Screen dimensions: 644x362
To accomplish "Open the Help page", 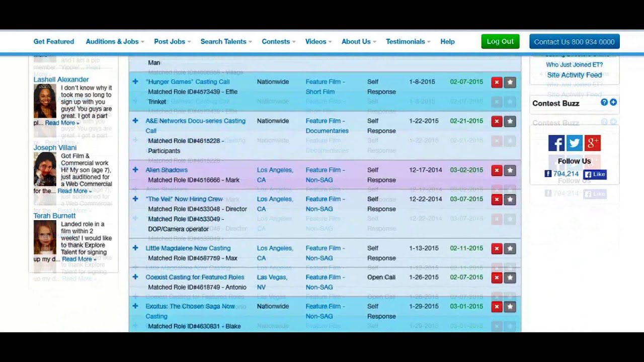I will pos(447,42).
